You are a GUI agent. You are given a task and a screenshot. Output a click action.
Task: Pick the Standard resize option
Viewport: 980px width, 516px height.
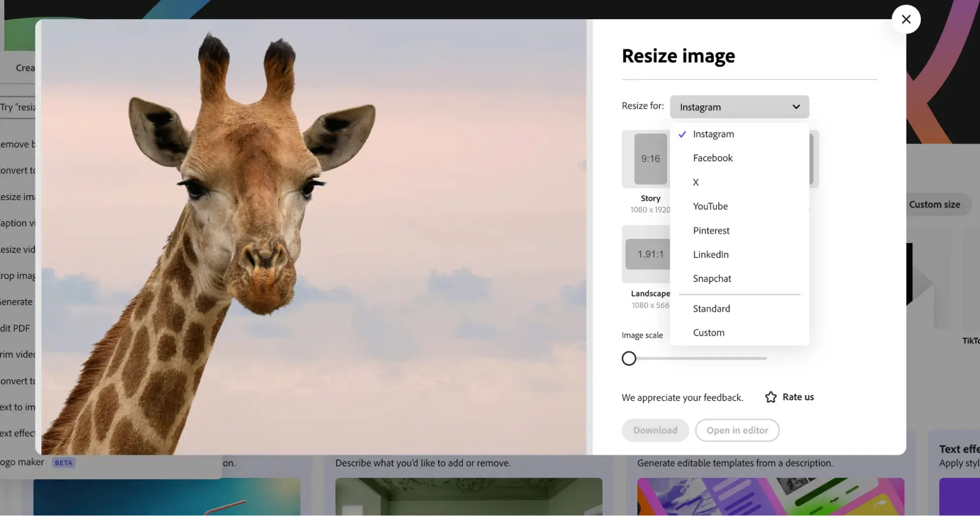pos(711,308)
